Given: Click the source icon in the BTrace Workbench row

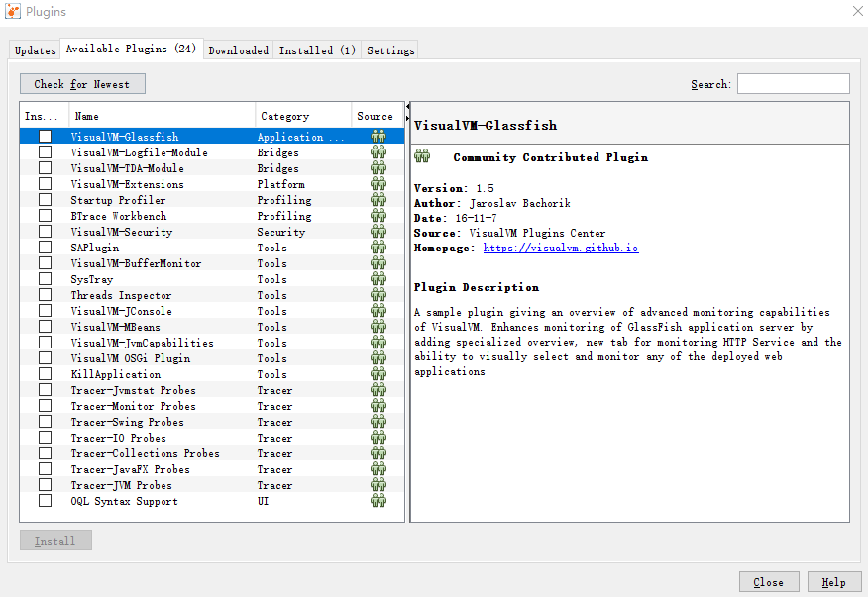Looking at the screenshot, I should (379, 215).
